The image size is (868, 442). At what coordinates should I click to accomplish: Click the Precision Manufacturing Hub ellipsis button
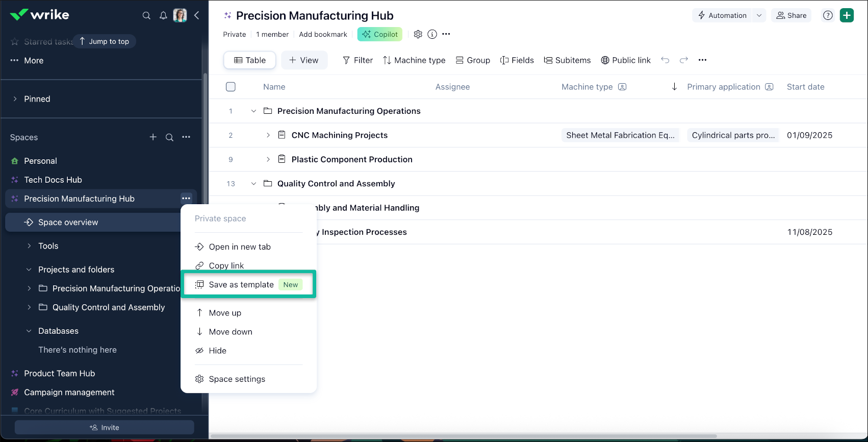pos(186,198)
